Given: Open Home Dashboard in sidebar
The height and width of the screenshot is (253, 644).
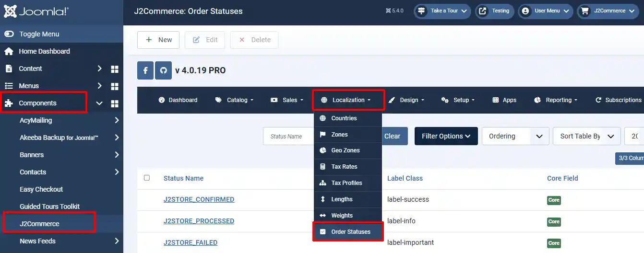Looking at the screenshot, I should [x=44, y=51].
